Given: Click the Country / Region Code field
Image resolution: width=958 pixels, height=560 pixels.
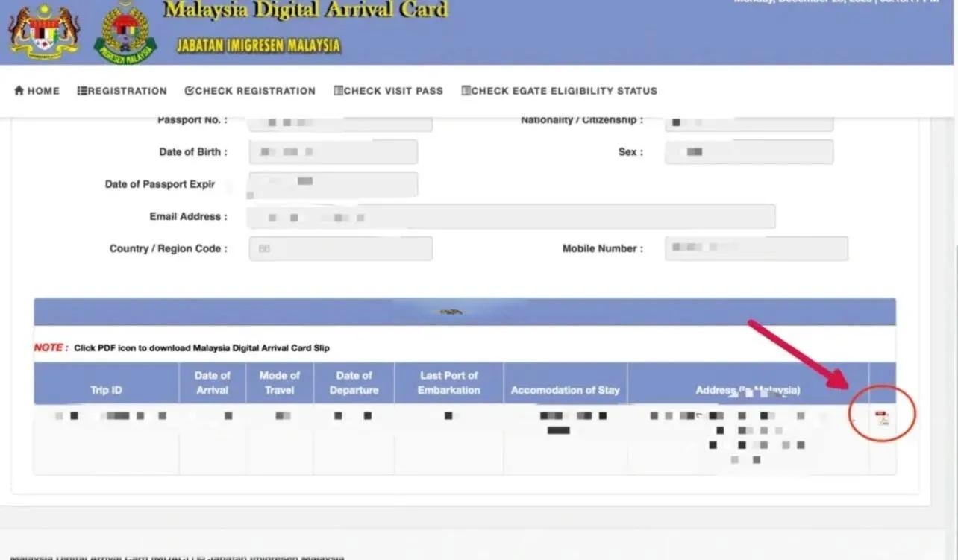Looking at the screenshot, I should 340,248.
